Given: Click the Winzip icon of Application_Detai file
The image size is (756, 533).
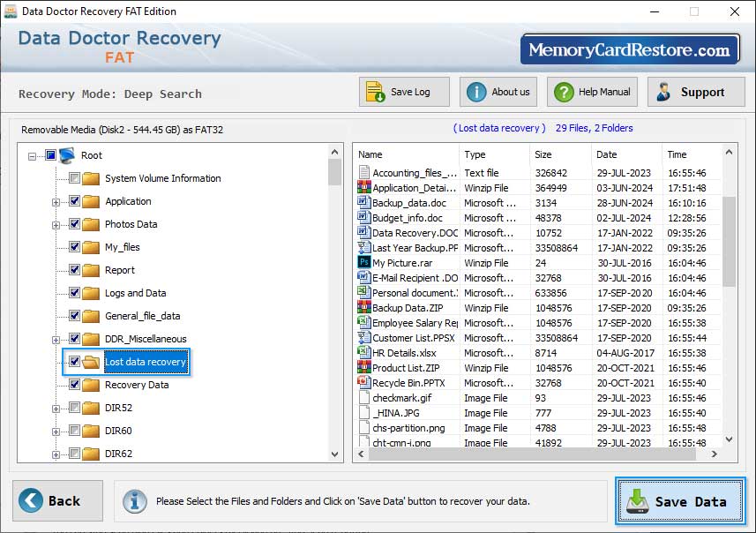Looking at the screenshot, I should 364,187.
